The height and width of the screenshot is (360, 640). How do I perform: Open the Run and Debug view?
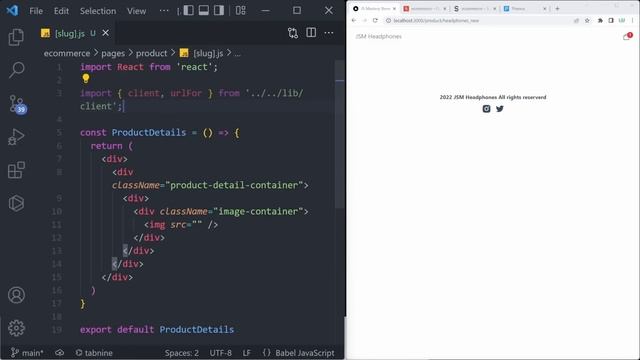(x=16, y=137)
